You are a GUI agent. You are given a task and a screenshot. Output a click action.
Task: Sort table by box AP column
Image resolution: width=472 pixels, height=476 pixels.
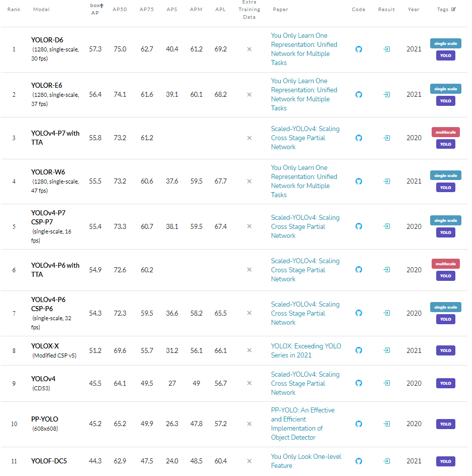click(95, 10)
